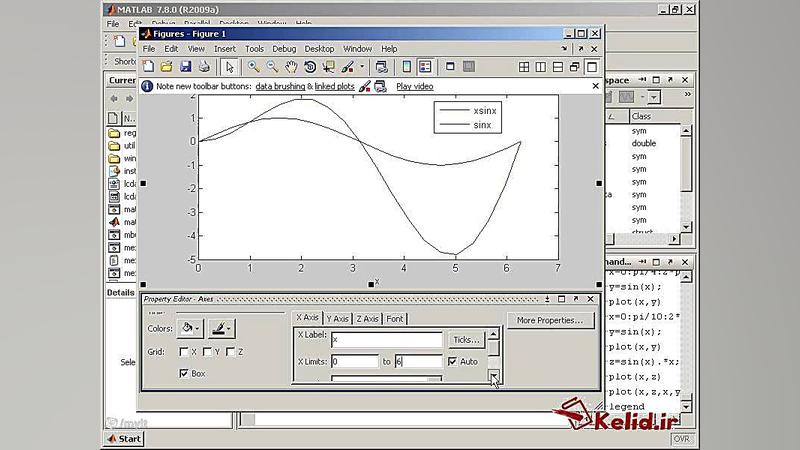Tile figures in a grid layout
Viewport: 800px width, 450px height.
tap(523, 67)
